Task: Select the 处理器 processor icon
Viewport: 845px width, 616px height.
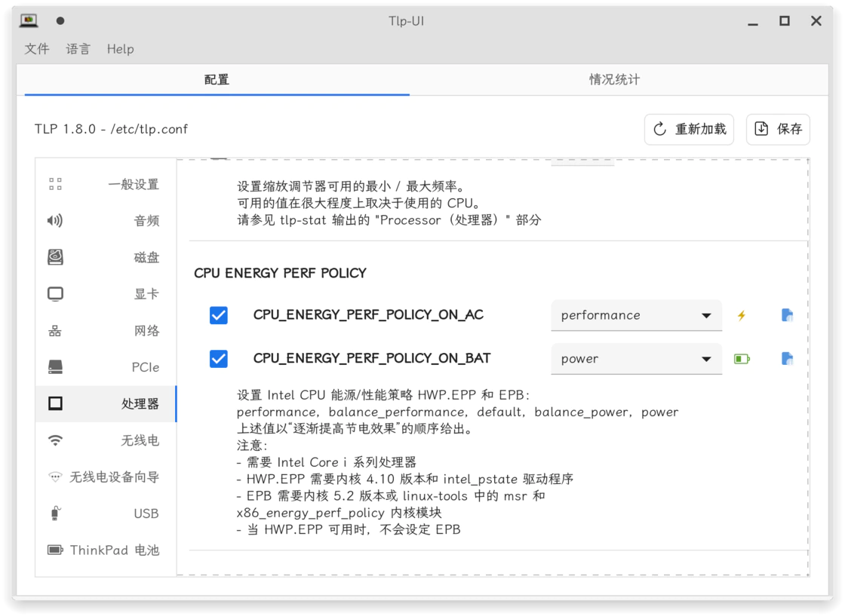Action: point(55,403)
